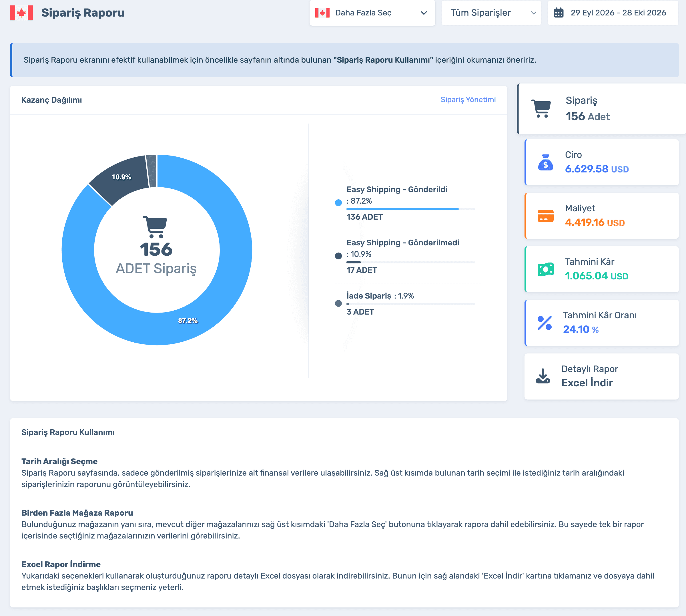Click the Birden Fazla Mağaza Raporu heading

coord(77,513)
